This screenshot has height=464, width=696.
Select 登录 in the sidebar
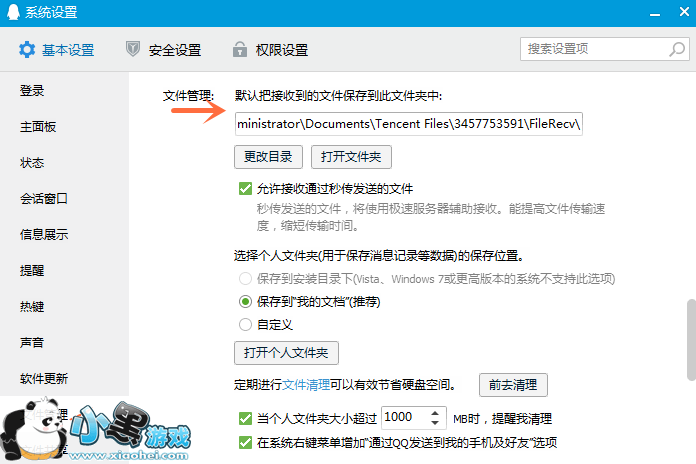(x=32, y=91)
